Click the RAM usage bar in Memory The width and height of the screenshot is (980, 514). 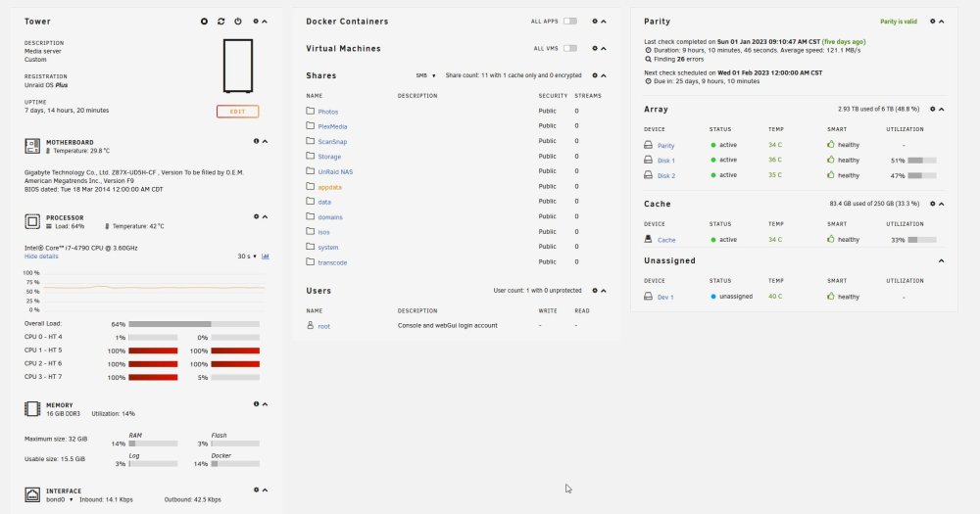pyautogui.click(x=153, y=444)
